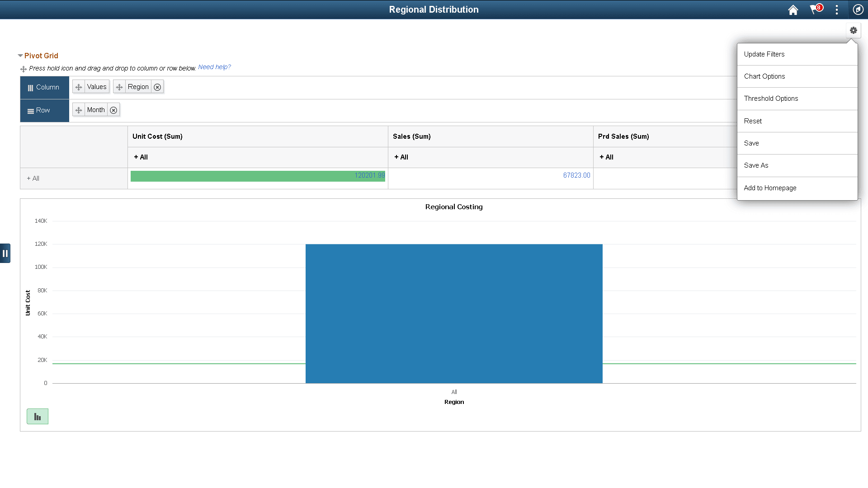Click the gear Options icon above the grid
Viewport: 868px width, 488px height.
click(854, 30)
